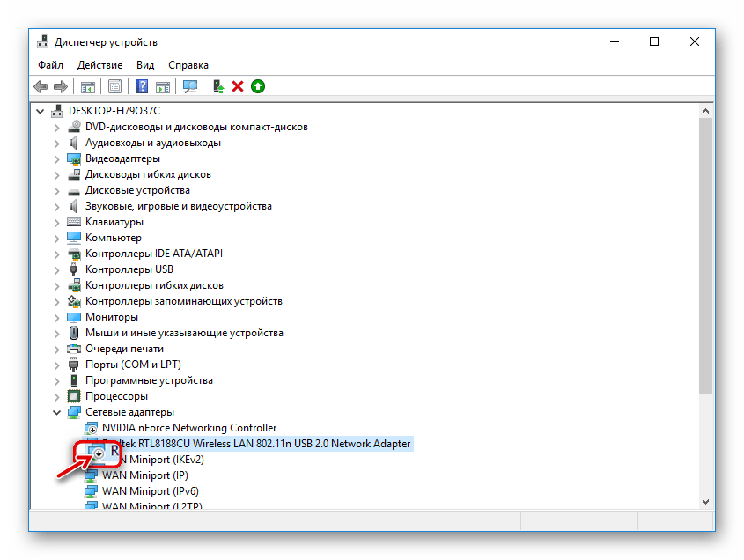This screenshot has height=560, width=744.
Task: Click the scrollbar down arrow
Action: [x=705, y=502]
